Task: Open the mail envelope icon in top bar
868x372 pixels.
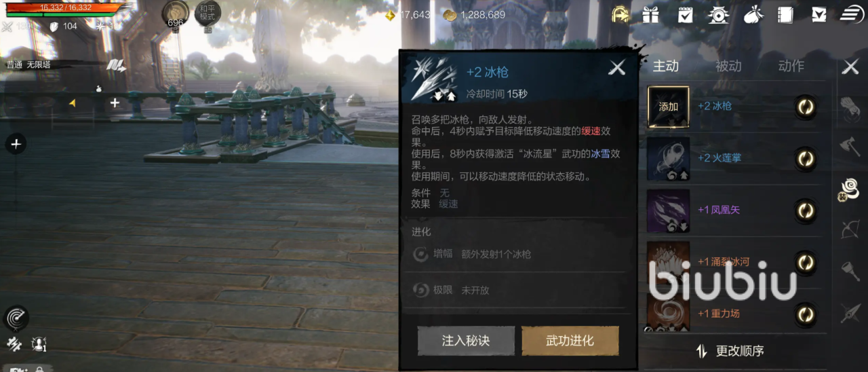Action: [819, 14]
